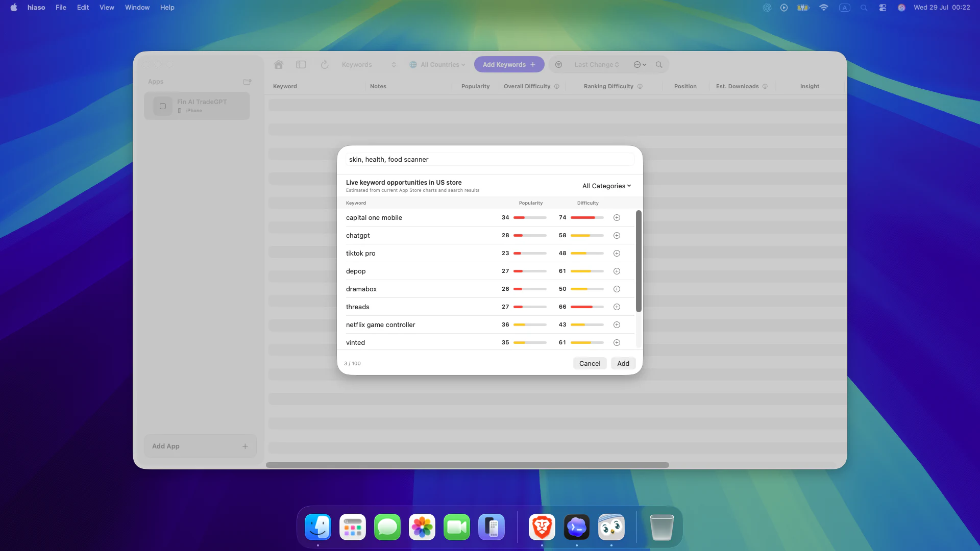The height and width of the screenshot is (551, 980).
Task: Click the keyword dialog vertical scrollbar
Action: coord(639,261)
